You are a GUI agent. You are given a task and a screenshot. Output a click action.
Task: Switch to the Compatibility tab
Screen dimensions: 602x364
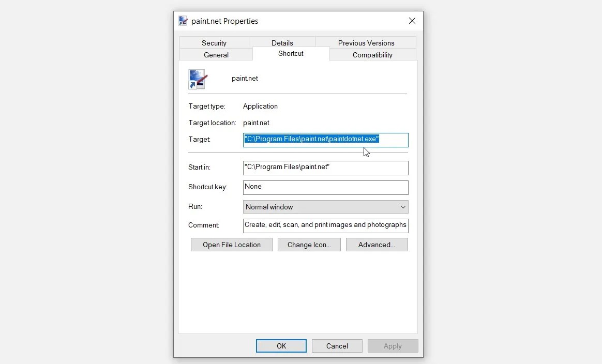pos(373,54)
